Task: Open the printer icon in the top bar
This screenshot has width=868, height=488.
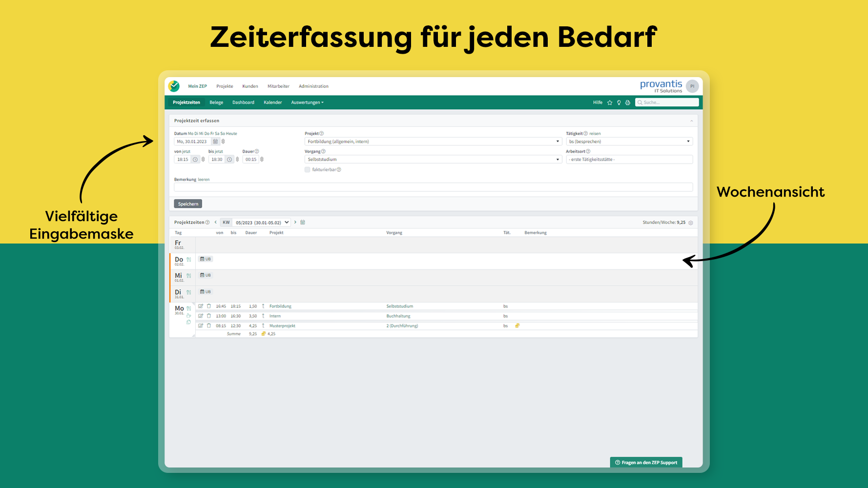Action: tap(627, 102)
